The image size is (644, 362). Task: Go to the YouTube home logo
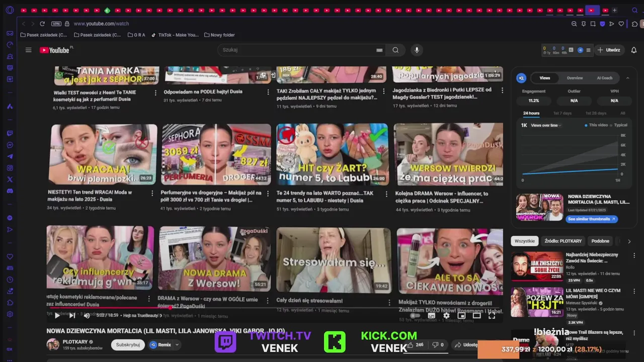coord(54,50)
